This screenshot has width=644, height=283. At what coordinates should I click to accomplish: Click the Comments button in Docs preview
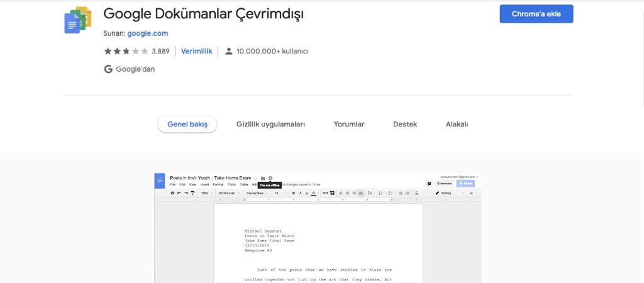click(x=445, y=184)
